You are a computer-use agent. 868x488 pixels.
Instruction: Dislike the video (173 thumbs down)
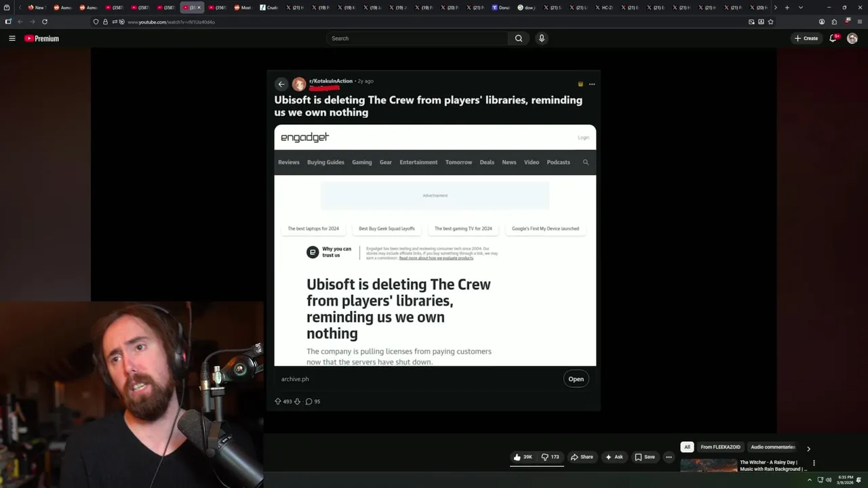[550, 457]
